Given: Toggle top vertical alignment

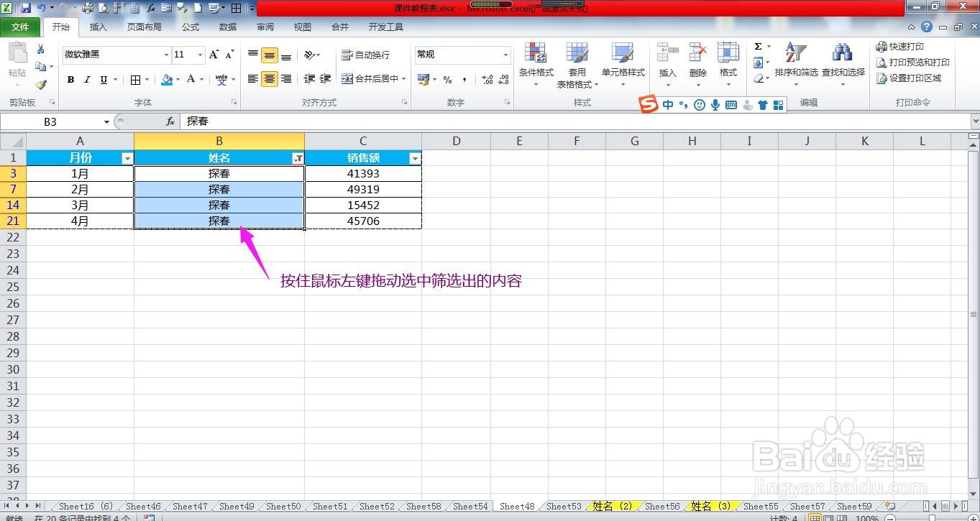Looking at the screenshot, I should (x=253, y=55).
